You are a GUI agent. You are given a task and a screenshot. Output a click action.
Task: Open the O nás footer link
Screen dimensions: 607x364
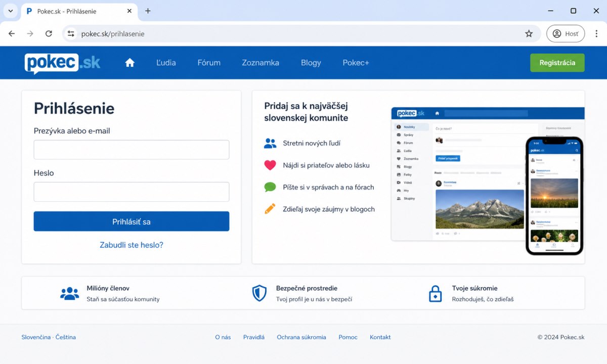tap(223, 337)
